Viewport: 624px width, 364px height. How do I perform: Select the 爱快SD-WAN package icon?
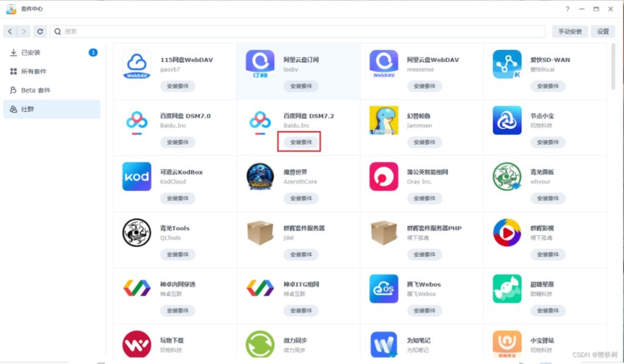507,65
